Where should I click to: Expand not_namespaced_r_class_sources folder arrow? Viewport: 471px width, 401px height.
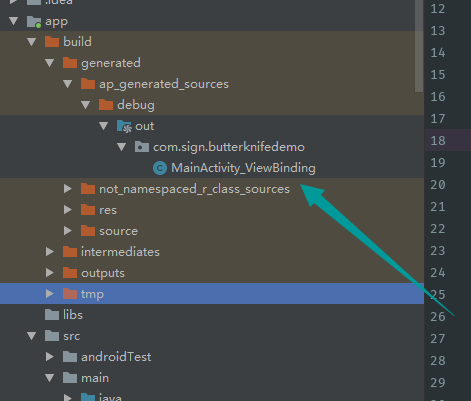pyautogui.click(x=68, y=189)
